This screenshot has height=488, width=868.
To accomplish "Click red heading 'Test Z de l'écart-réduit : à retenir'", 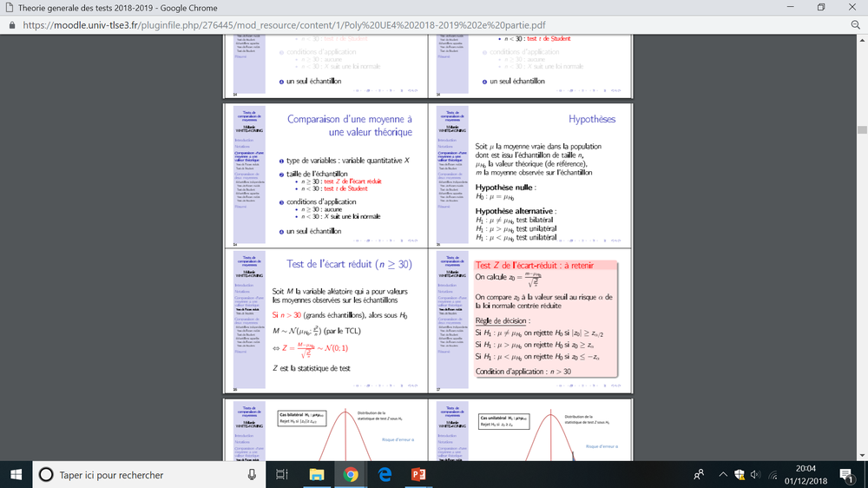I will click(535, 266).
